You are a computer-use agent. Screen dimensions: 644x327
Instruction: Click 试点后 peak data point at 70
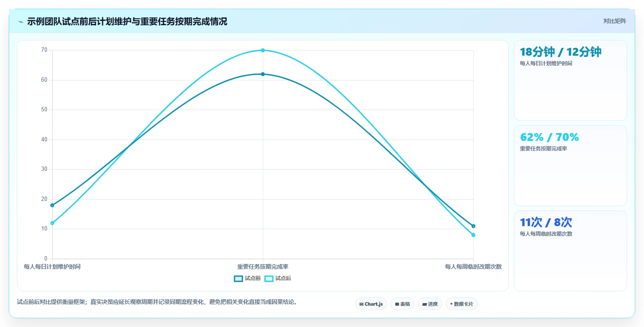(x=263, y=50)
